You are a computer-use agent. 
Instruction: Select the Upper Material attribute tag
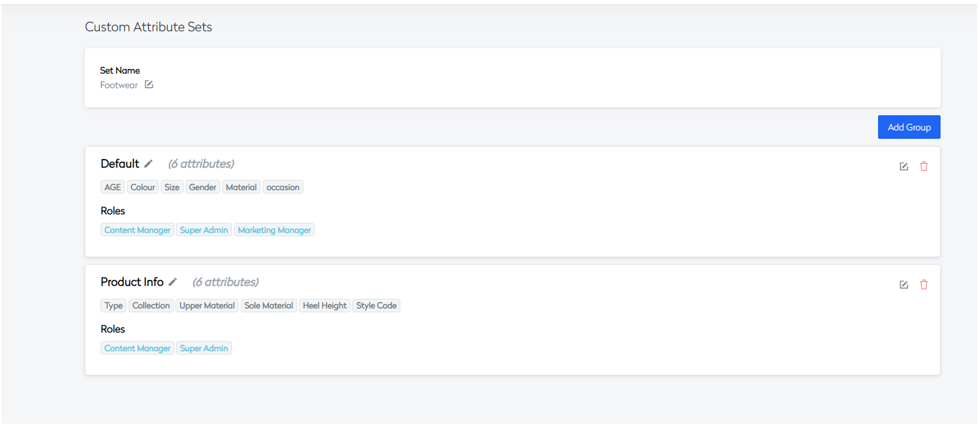tap(207, 305)
